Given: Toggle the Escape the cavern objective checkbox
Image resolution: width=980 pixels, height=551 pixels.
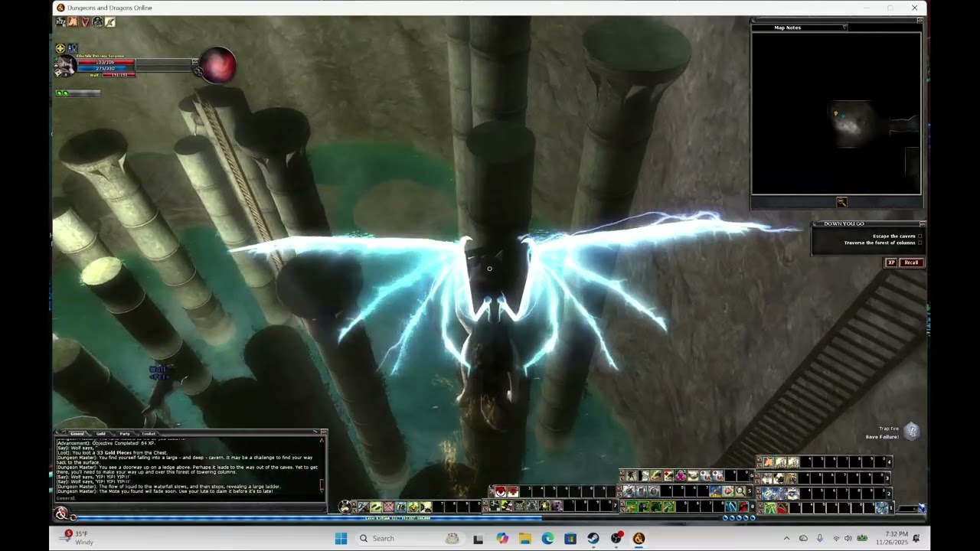Looking at the screenshot, I should (920, 236).
